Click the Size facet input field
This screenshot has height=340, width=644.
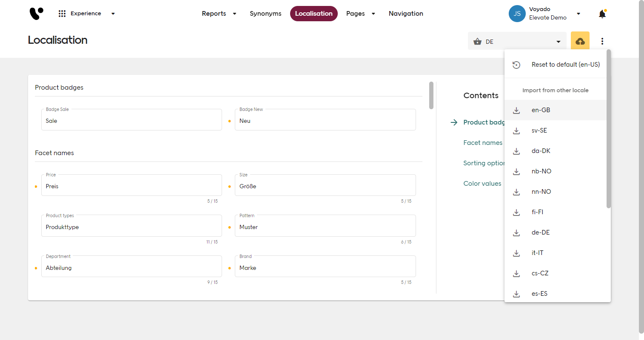[x=325, y=185]
